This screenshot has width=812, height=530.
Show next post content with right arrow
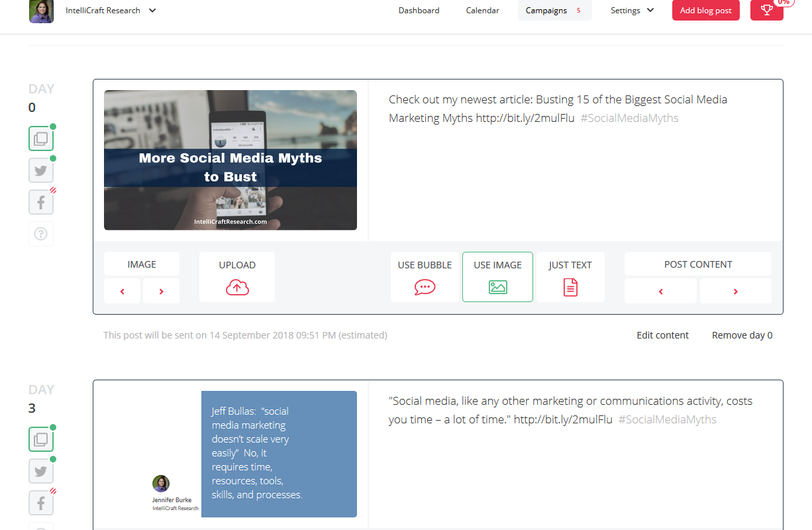pos(736,291)
